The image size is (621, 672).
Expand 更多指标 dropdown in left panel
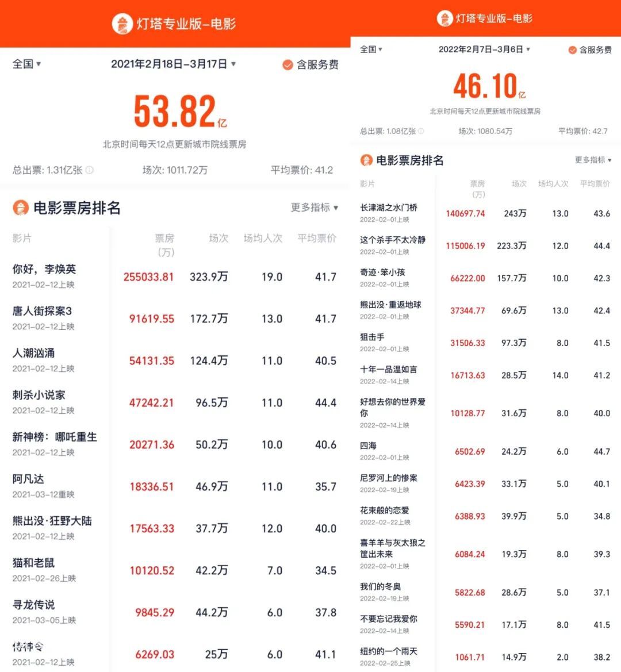tap(315, 208)
